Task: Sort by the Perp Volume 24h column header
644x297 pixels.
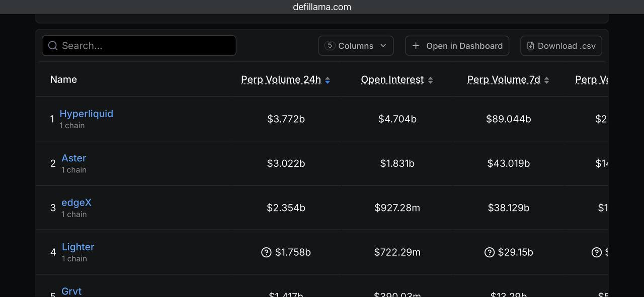Action: click(x=281, y=79)
